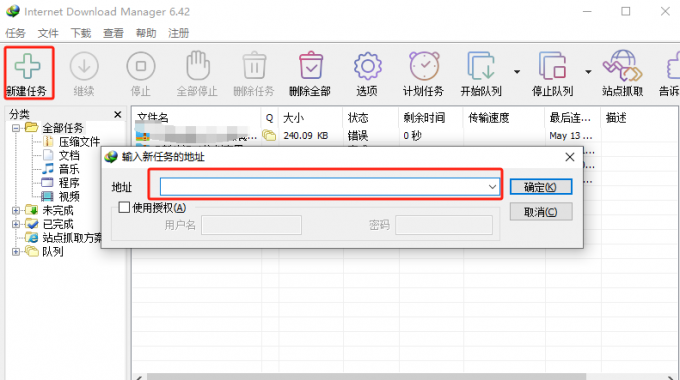Click the 错误 status cell
The image size is (680, 380).
click(358, 136)
